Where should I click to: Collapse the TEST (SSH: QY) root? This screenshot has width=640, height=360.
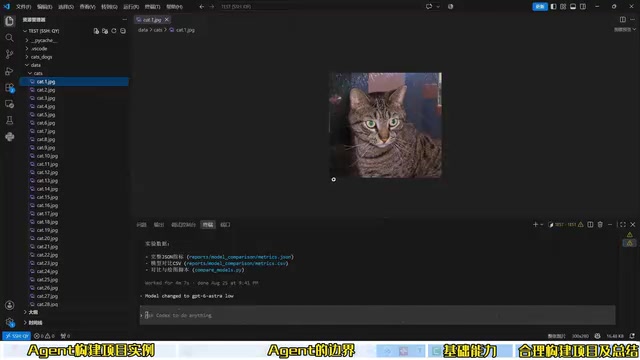point(25,31)
